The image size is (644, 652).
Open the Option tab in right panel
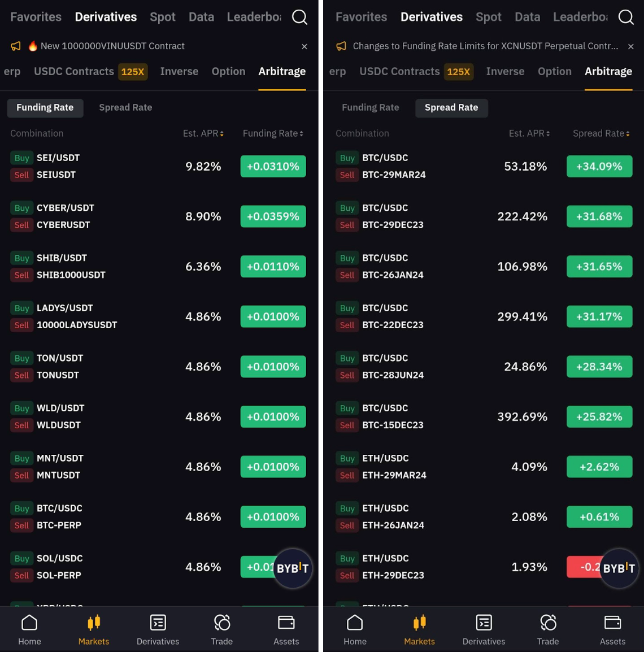554,71
